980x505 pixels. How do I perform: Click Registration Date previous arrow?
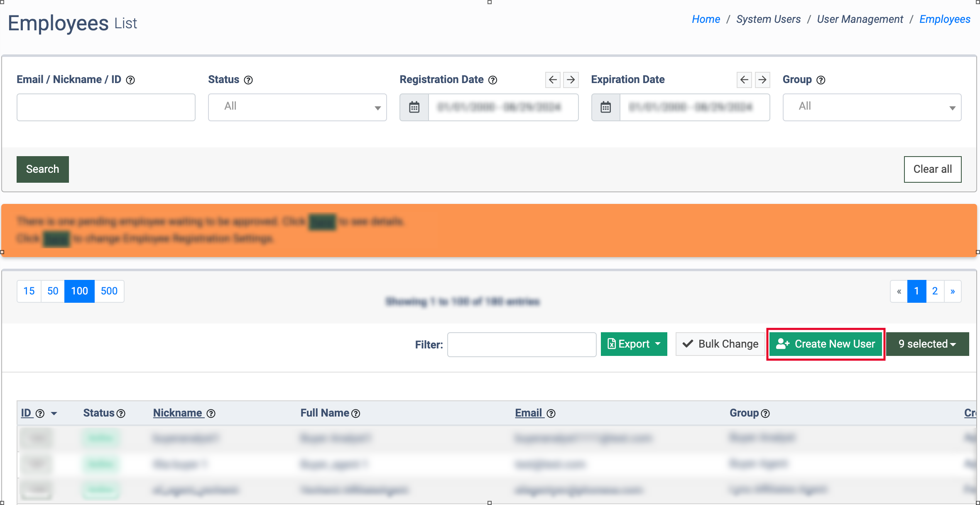553,80
